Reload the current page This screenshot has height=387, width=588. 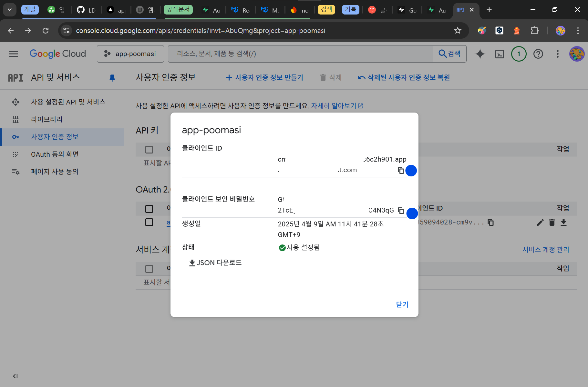(46, 31)
